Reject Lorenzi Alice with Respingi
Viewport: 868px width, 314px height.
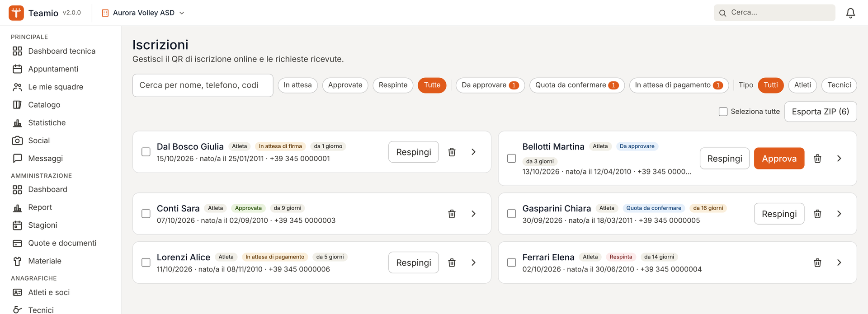414,262
